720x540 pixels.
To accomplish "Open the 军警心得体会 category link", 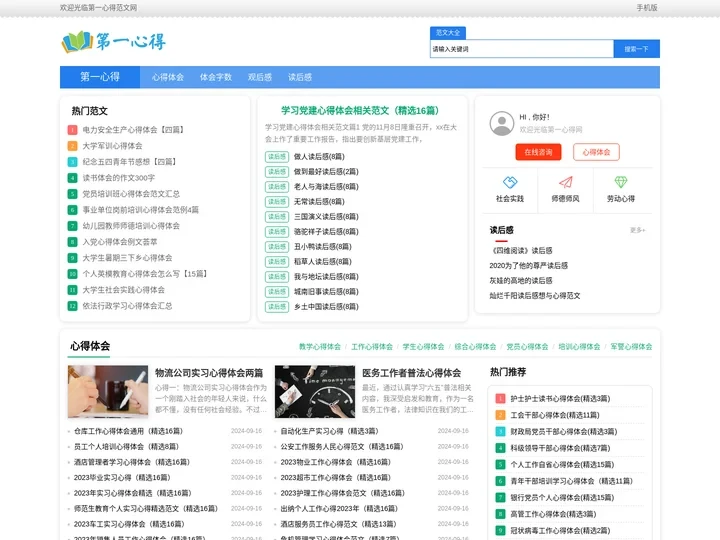I will [631, 347].
